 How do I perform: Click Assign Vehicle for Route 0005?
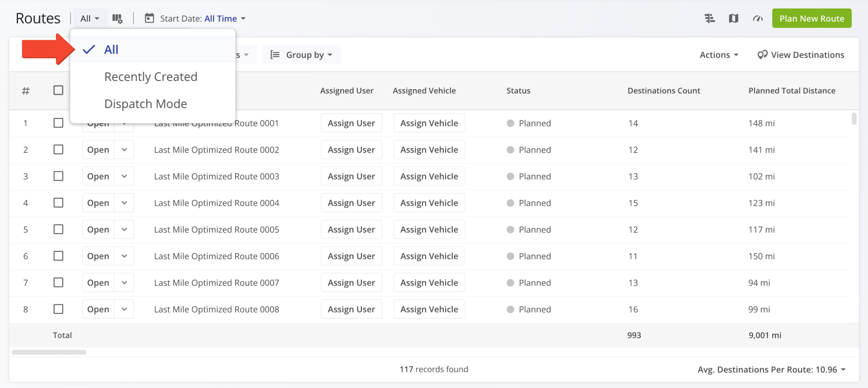pyautogui.click(x=429, y=230)
